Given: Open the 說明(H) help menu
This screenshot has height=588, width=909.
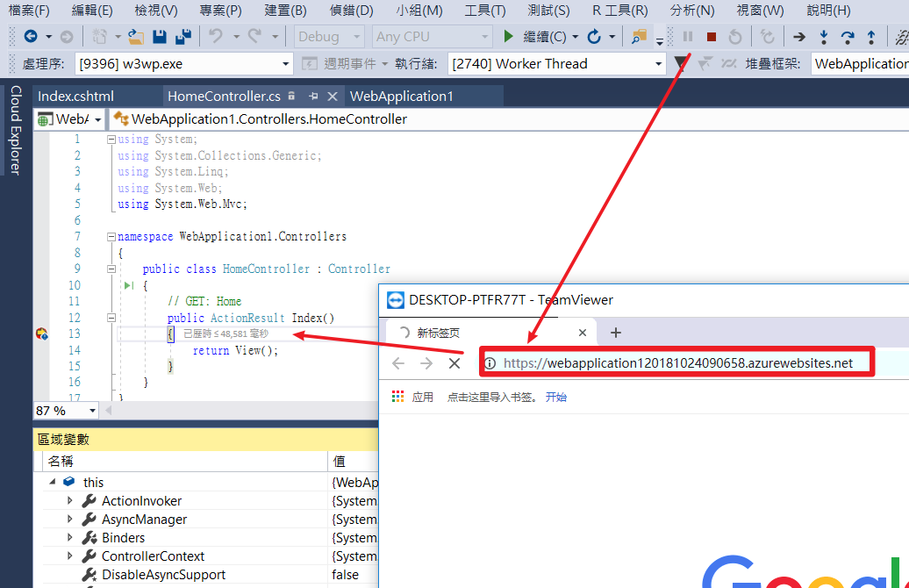Looking at the screenshot, I should coord(828,11).
